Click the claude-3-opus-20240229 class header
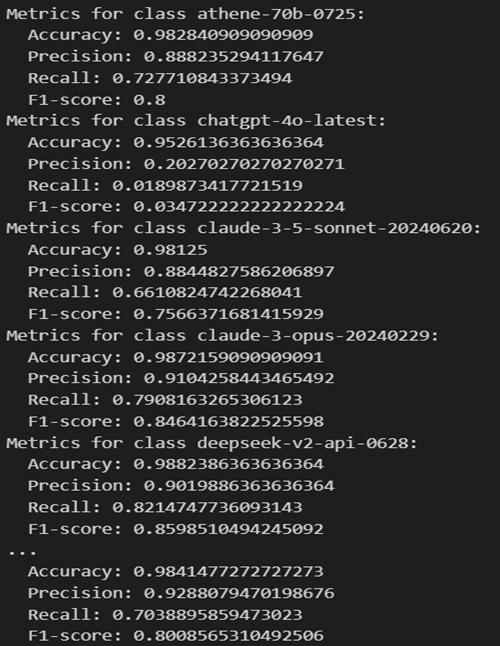The image size is (500, 646). tap(222, 335)
